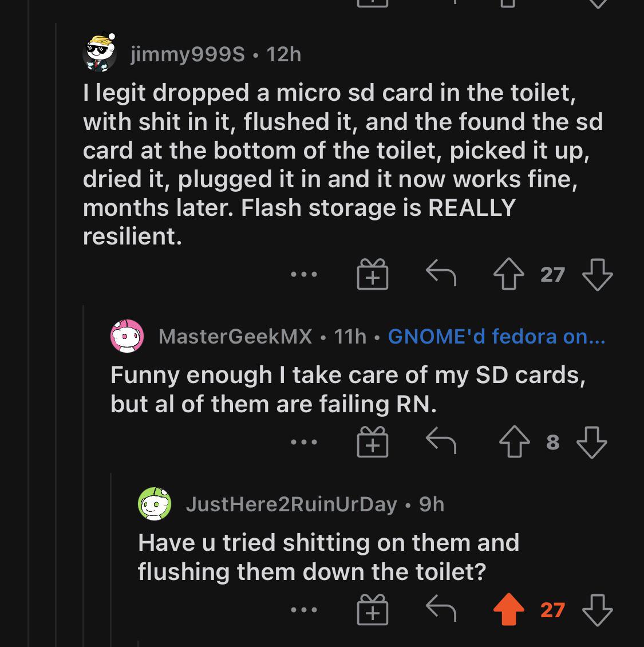Click the reply arrow on JustHere2RuinUrDay's comment

(441, 610)
